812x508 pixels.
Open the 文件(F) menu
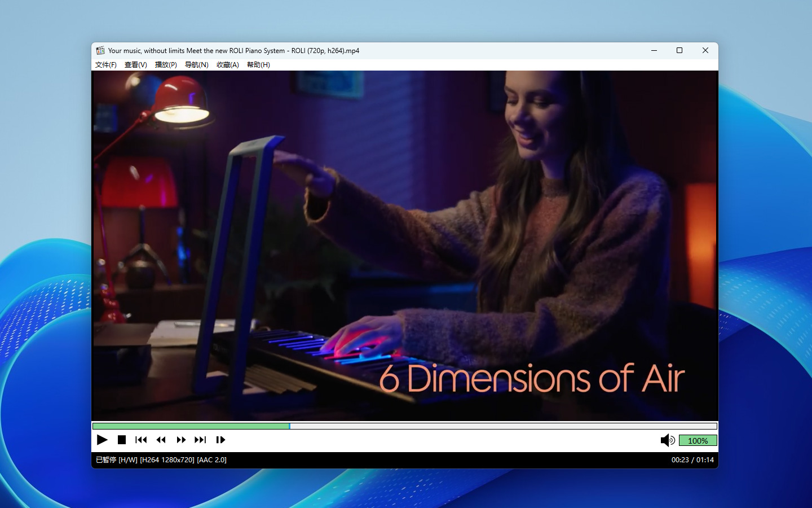click(x=106, y=65)
